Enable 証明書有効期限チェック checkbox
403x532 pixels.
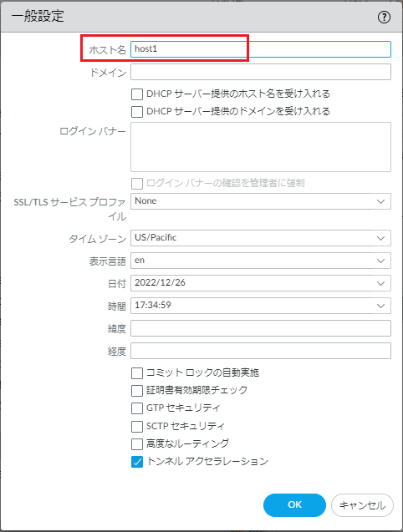[137, 391]
